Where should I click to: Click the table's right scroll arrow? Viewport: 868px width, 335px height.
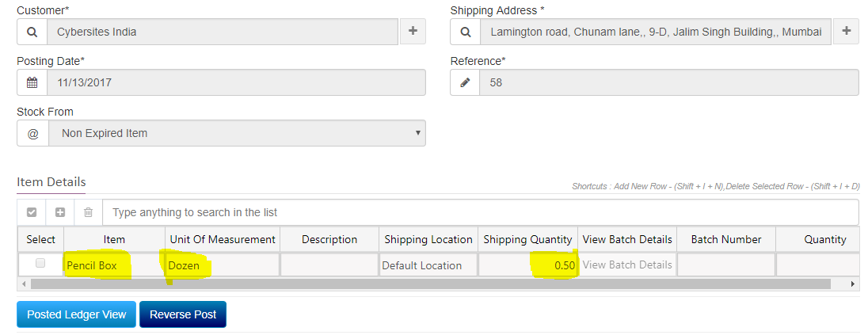[853, 284]
